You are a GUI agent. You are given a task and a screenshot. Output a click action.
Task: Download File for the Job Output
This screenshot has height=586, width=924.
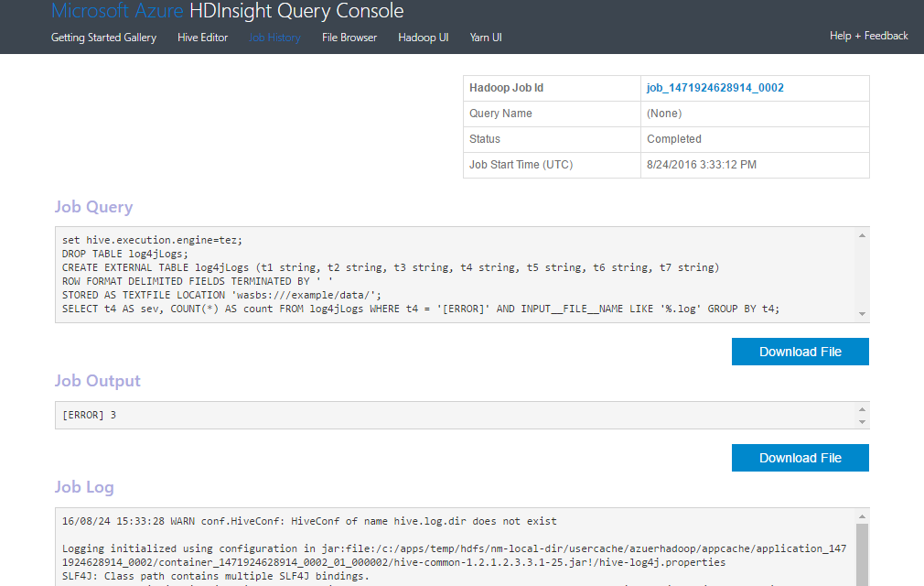coord(800,458)
